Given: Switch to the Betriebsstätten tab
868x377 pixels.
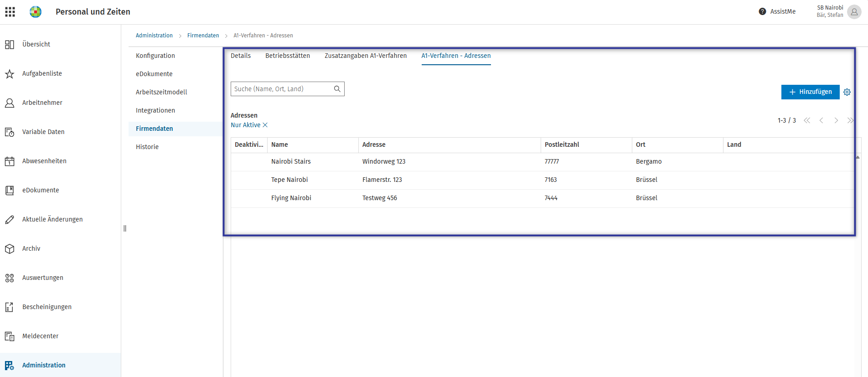Looking at the screenshot, I should [288, 56].
